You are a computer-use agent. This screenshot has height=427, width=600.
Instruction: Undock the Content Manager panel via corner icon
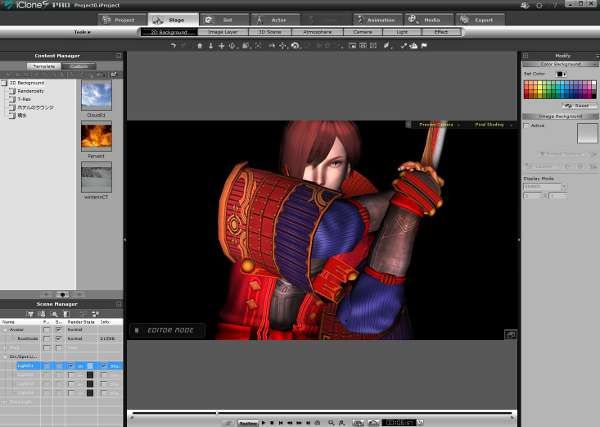tap(118, 55)
